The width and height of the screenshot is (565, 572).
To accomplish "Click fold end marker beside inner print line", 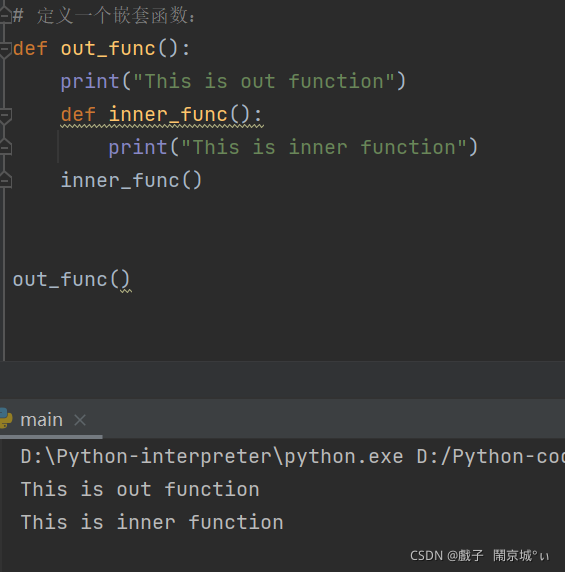I will (5, 147).
